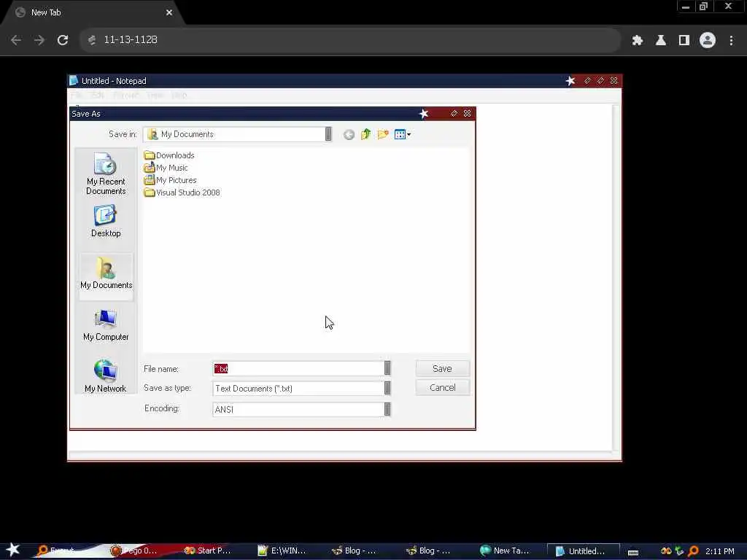Click the Cancel button
The width and height of the screenshot is (747, 560).
click(442, 388)
